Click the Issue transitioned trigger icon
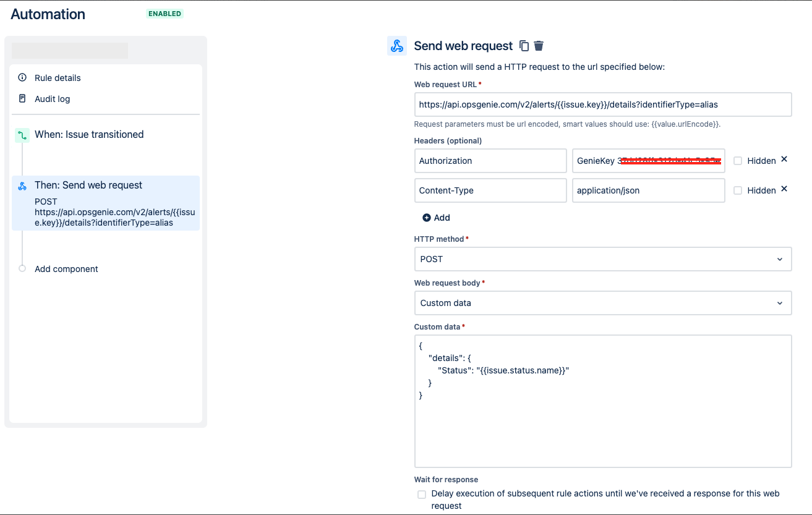Image resolution: width=812 pixels, height=515 pixels. pyautogui.click(x=22, y=135)
